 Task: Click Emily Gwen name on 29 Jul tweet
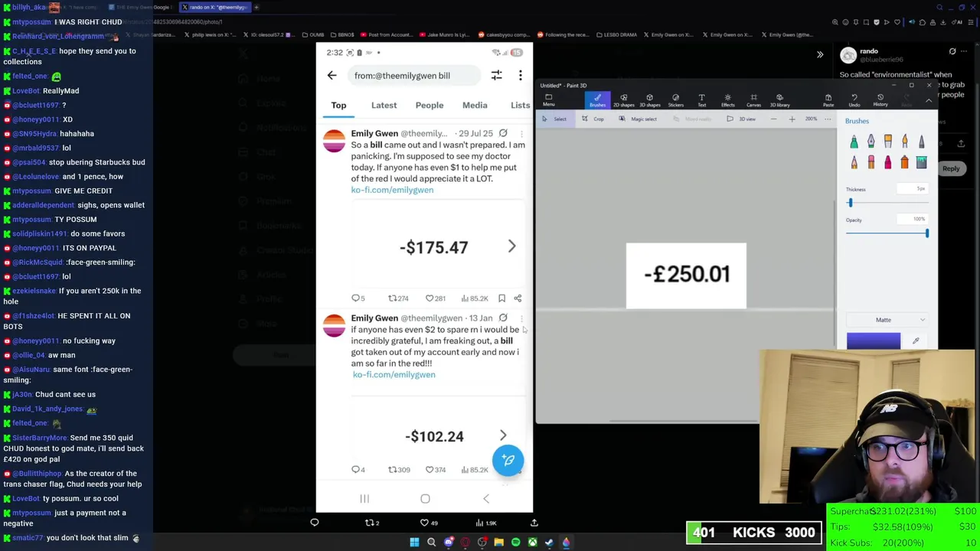pos(374,133)
